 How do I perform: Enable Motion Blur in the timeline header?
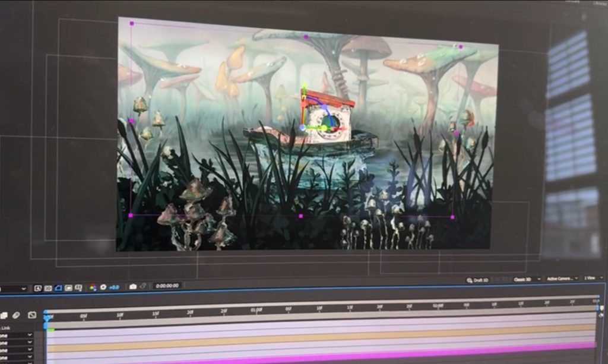tap(16, 315)
